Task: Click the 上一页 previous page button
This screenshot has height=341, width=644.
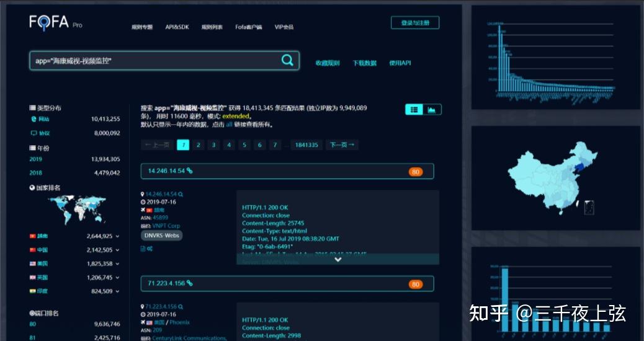Action: tap(157, 145)
